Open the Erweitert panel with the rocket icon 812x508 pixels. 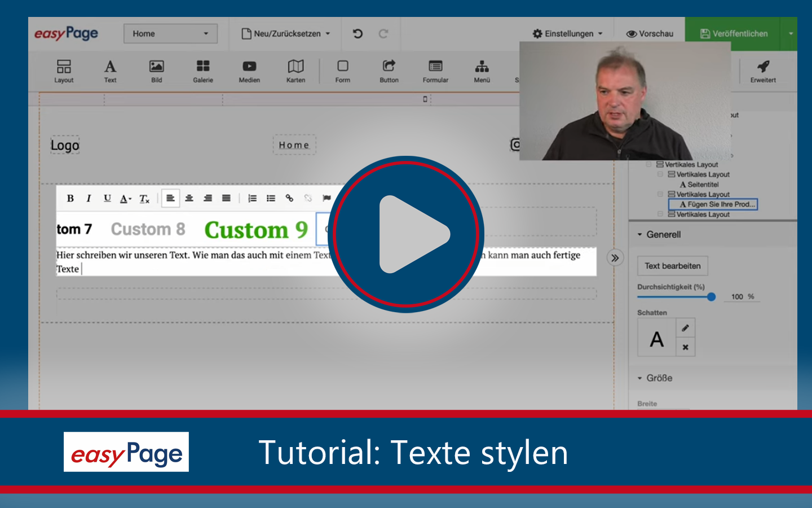(763, 71)
